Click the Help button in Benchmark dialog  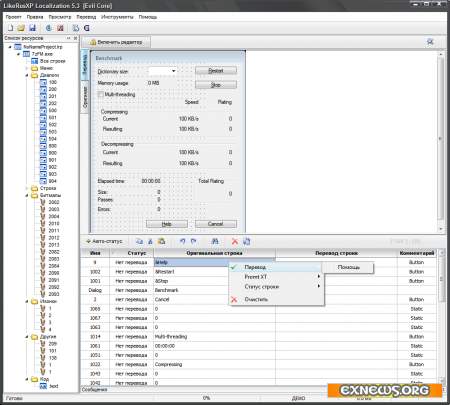[x=167, y=224]
